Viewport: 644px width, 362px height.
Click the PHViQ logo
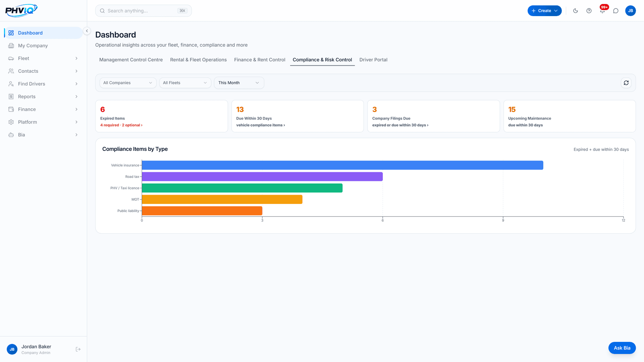click(x=21, y=10)
